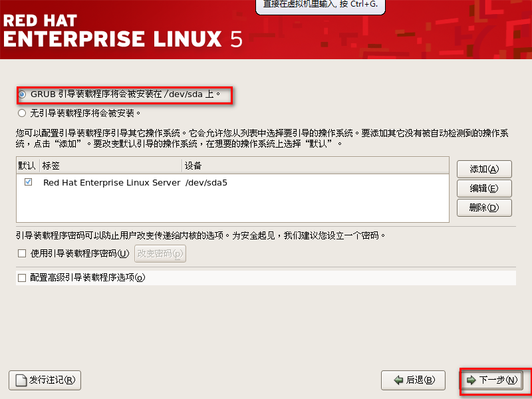Go back with the 后退(B) button

[413, 380]
